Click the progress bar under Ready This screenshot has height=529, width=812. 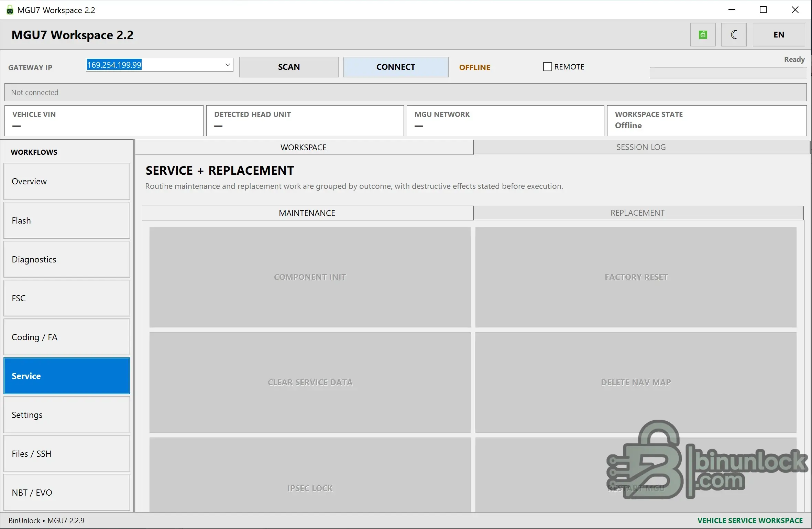[728, 73]
